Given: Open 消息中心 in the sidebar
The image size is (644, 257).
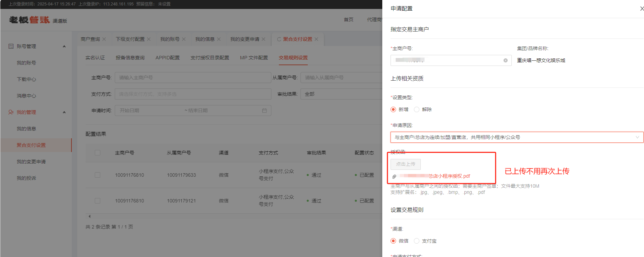Looking at the screenshot, I should (x=26, y=96).
